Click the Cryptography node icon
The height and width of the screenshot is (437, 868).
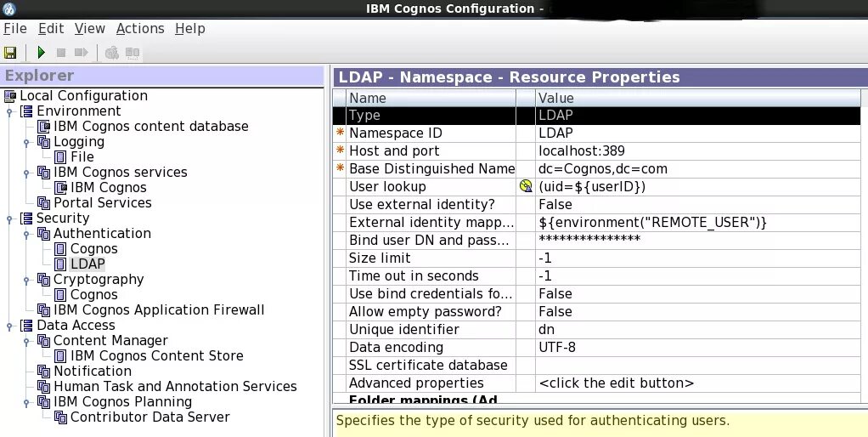point(43,280)
